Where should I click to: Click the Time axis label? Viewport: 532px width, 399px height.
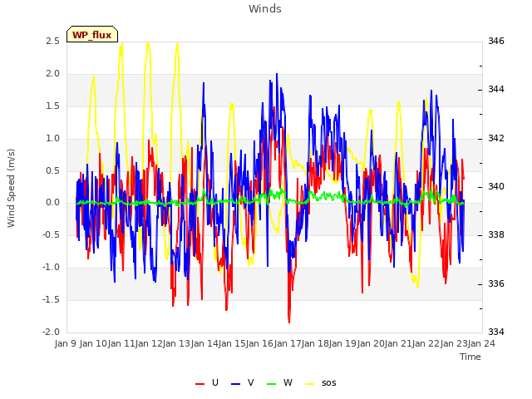point(470,357)
